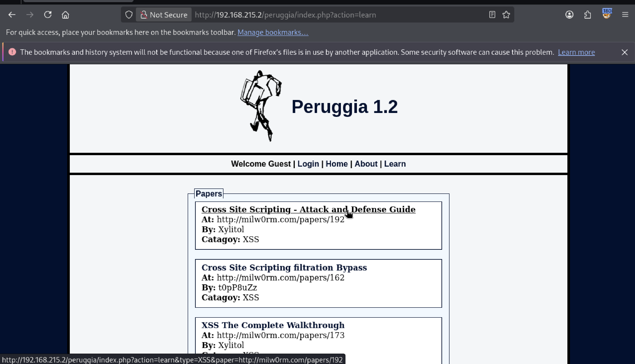Open XSS The Complete Walkthrough paper
Screen dimensions: 635x364
pos(273,325)
